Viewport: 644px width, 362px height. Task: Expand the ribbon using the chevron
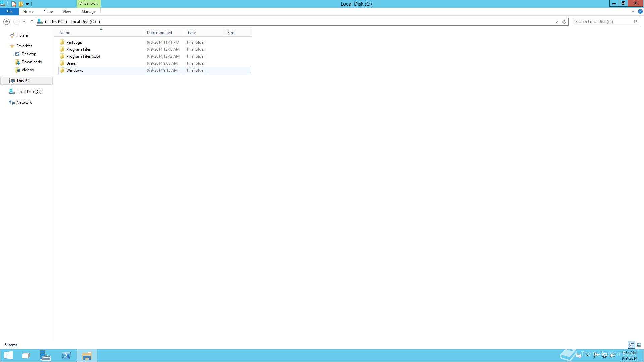[x=633, y=11]
